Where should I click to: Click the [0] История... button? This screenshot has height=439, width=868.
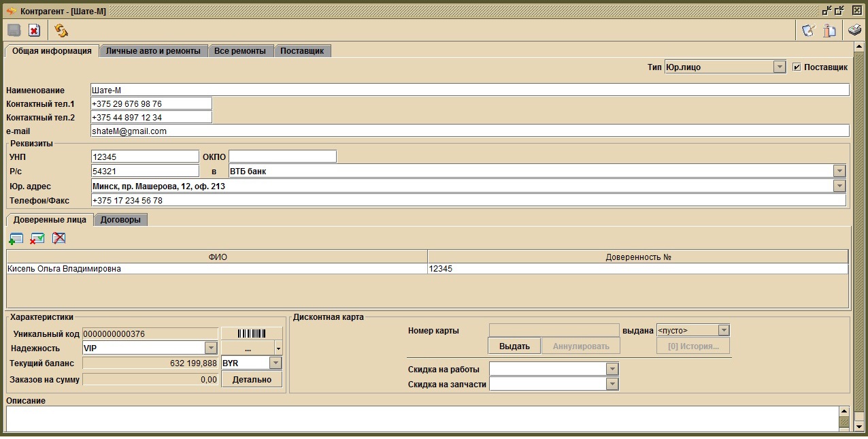tap(693, 346)
